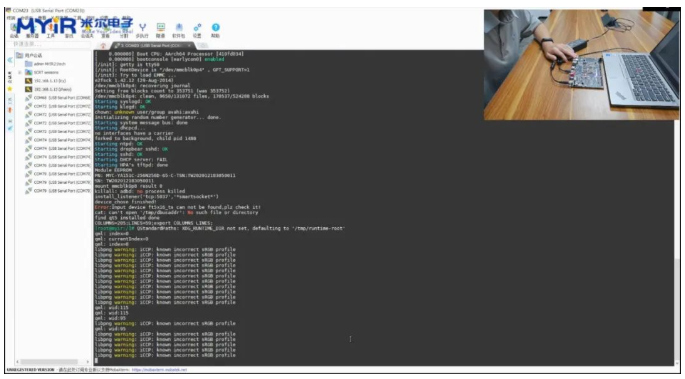Open the 192.168.1.13 (rz) session
This screenshot has height=379, width=685.
pyautogui.click(x=46, y=81)
